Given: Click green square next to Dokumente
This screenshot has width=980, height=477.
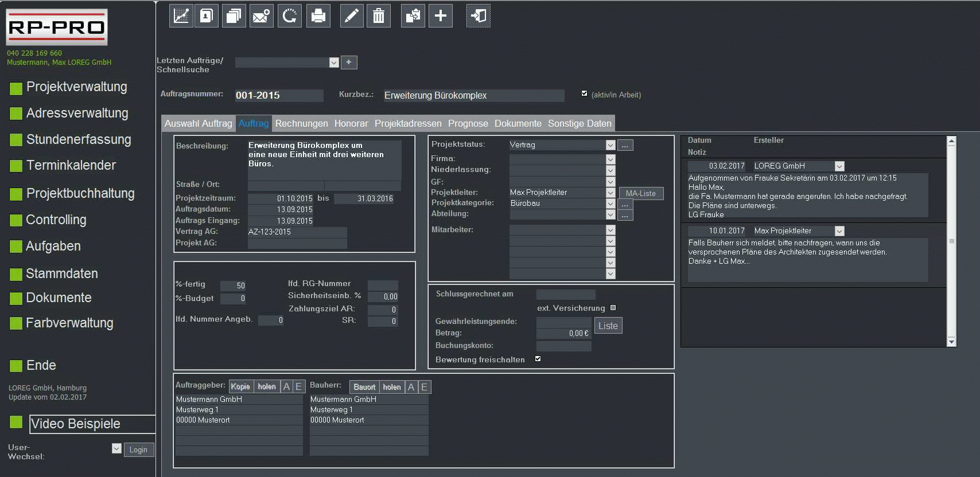Looking at the screenshot, I should coord(16,298).
